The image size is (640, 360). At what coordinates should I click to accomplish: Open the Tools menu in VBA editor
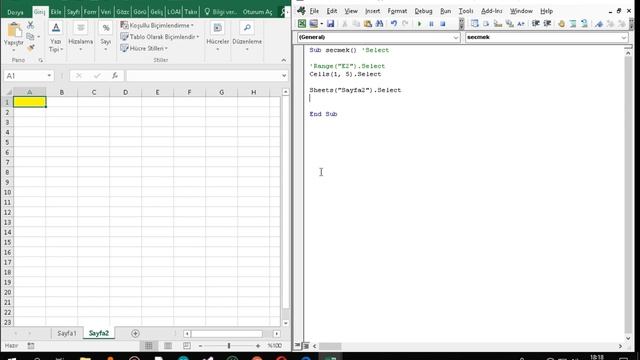coord(466,11)
